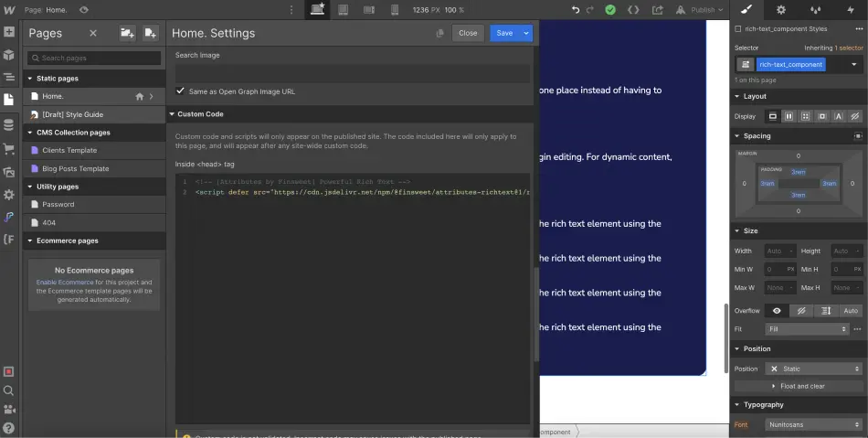Click the undo arrow in toolbar
The image size is (868, 438).
point(576,9)
